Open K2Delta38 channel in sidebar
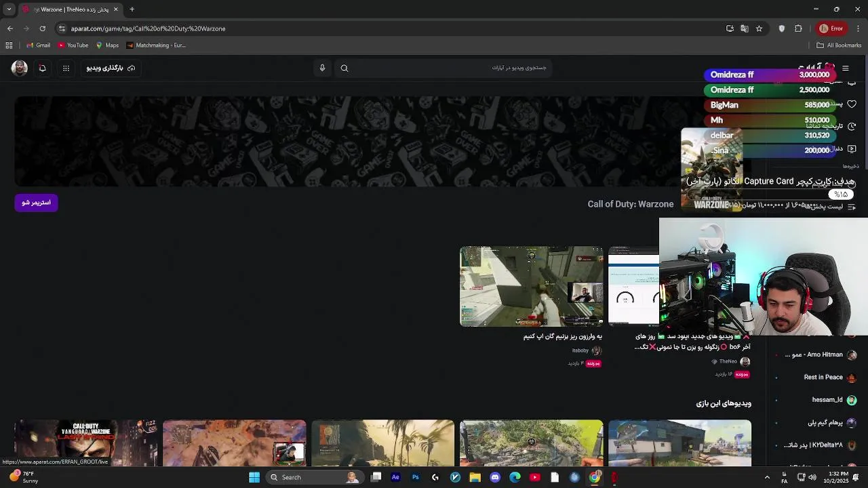 [821, 445]
